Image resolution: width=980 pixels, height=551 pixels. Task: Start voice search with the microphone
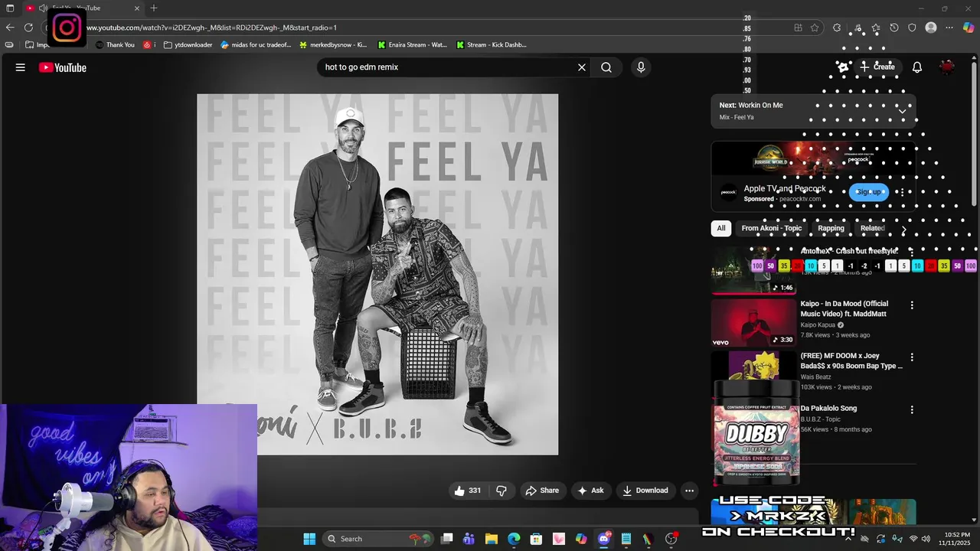click(641, 67)
